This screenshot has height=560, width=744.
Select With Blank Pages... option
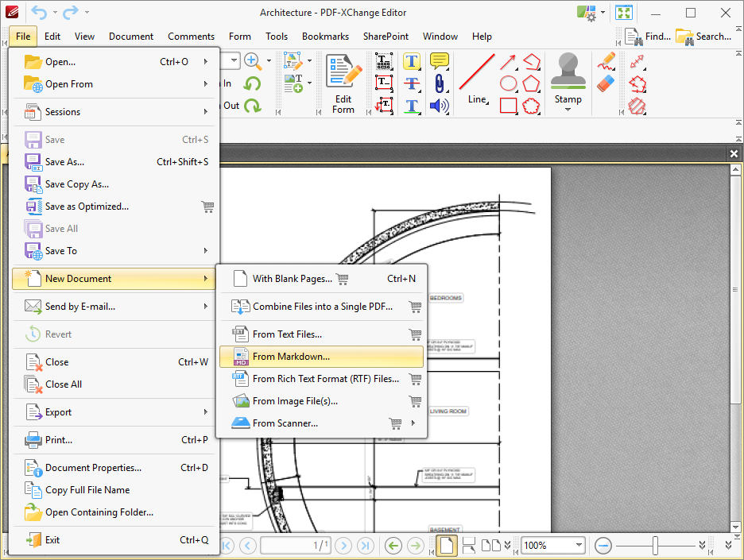(321, 278)
